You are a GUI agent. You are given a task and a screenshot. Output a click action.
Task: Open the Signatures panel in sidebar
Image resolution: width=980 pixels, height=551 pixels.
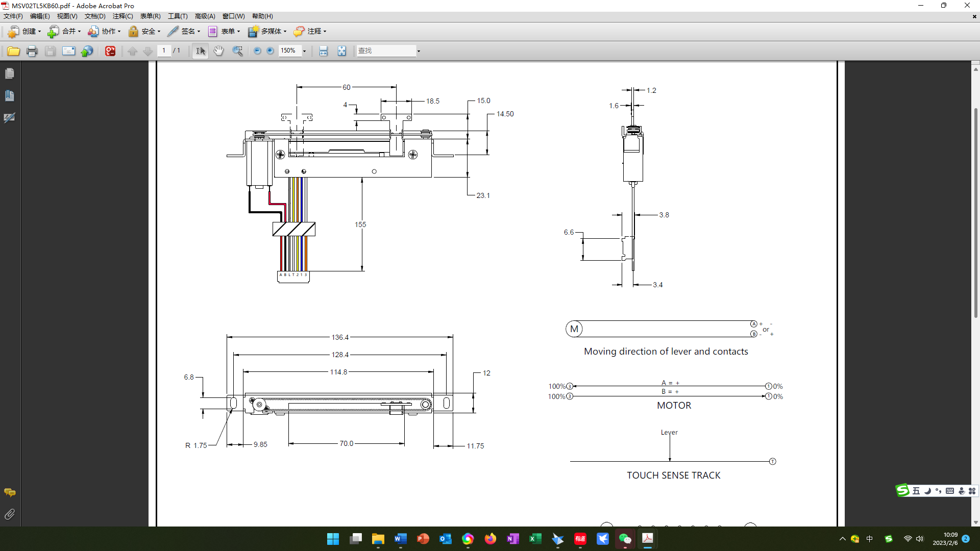(10, 118)
